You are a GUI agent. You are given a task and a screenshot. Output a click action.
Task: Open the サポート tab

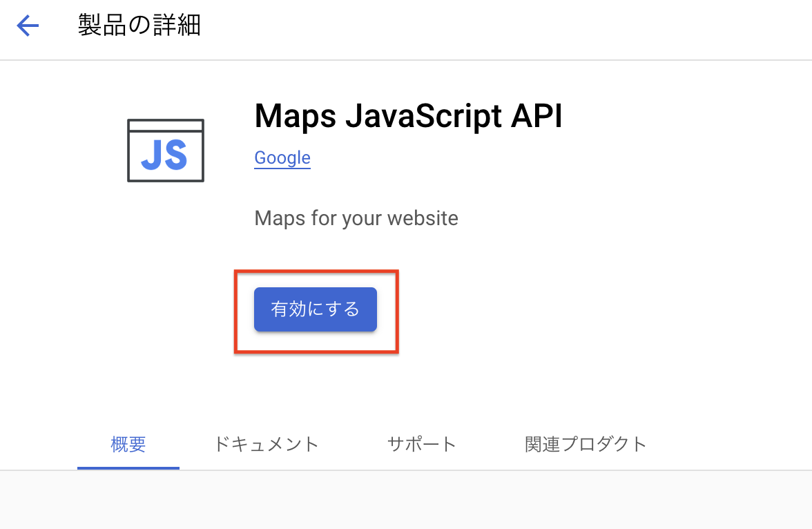pyautogui.click(x=421, y=445)
